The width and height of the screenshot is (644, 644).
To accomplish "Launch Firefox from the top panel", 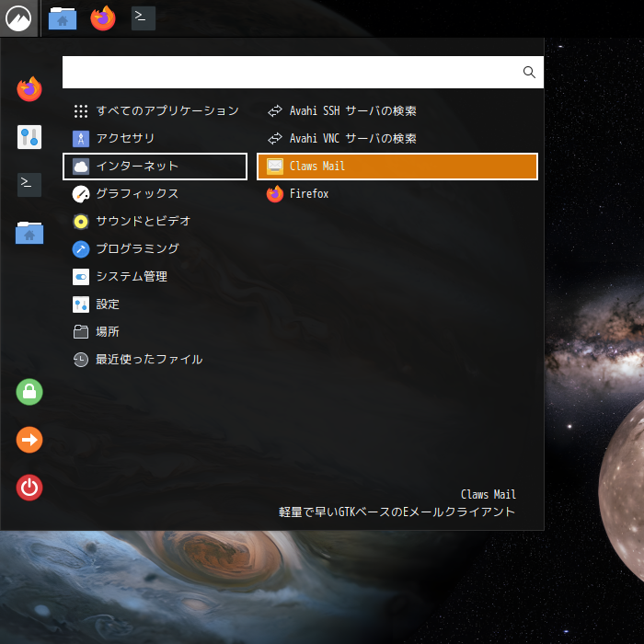I will [103, 18].
